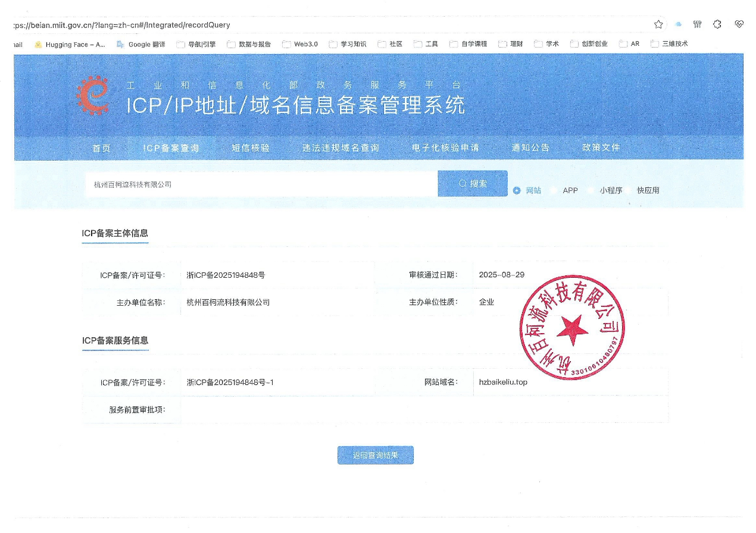Image resolution: width=756 pixels, height=533 pixels.
Task: Open the Google 翻译 bookmark
Action: 141,44
